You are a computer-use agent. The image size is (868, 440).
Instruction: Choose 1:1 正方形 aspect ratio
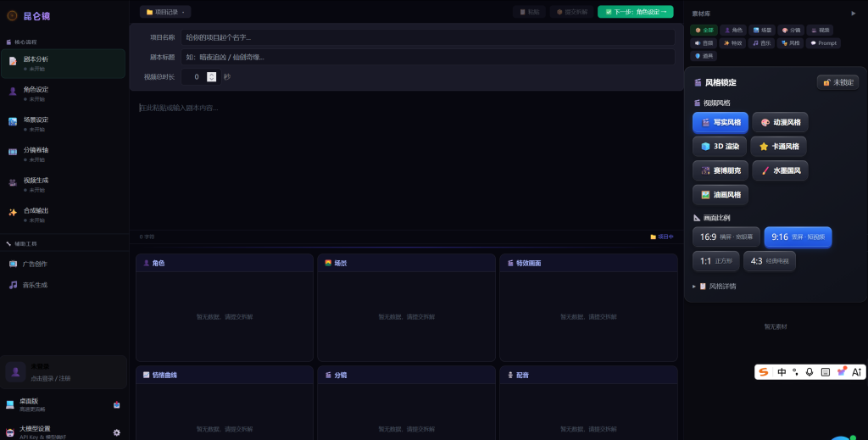pyautogui.click(x=715, y=260)
